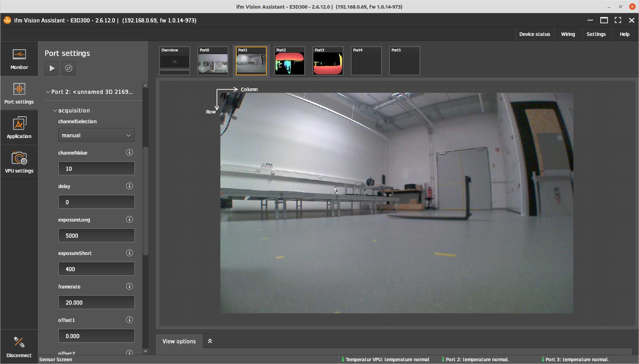Open the Device status menu
The image size is (639, 364).
[x=534, y=34]
